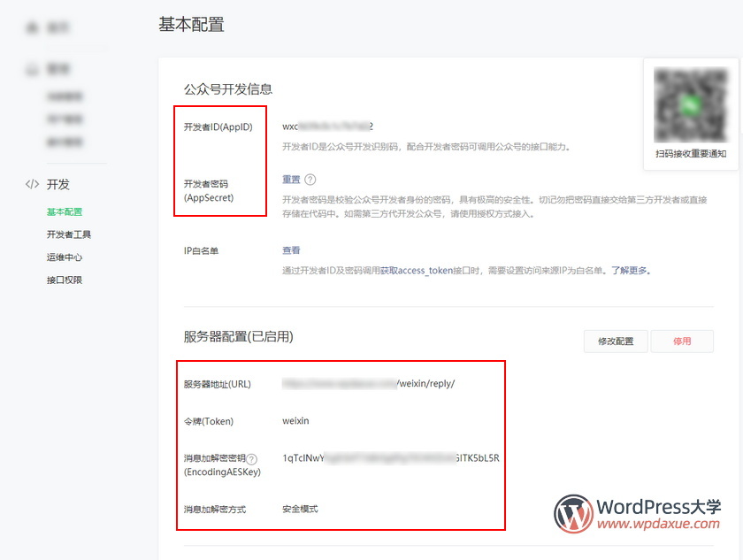Open the 基本配置 menu item
The width and height of the screenshot is (743, 560).
click(x=65, y=211)
